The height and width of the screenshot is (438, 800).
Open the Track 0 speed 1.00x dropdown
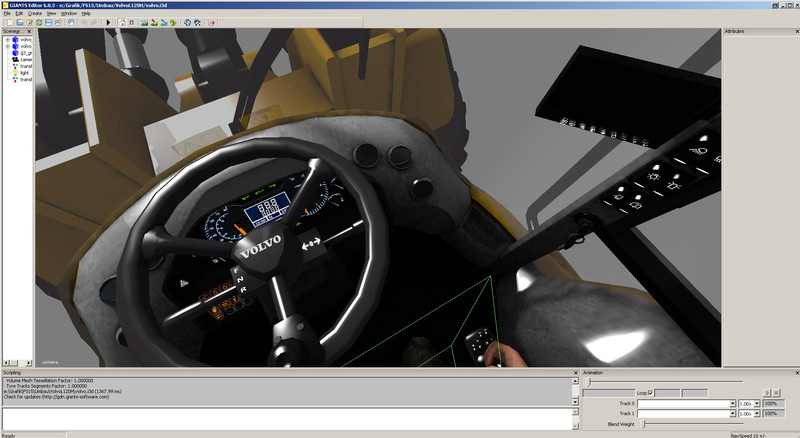tap(757, 404)
